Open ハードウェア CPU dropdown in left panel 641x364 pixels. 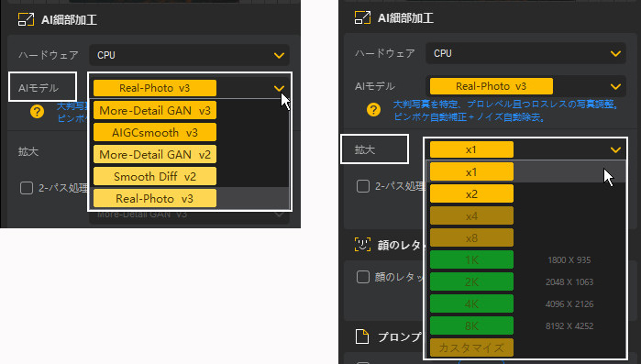pos(189,55)
